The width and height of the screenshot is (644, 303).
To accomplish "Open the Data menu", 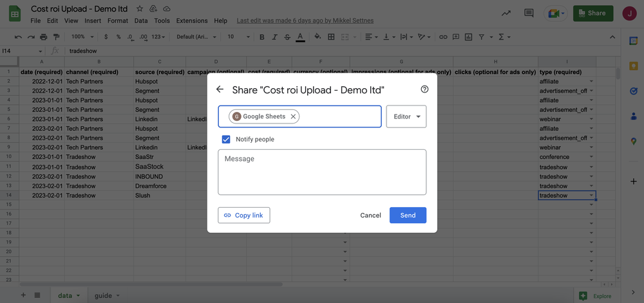I will (x=141, y=21).
